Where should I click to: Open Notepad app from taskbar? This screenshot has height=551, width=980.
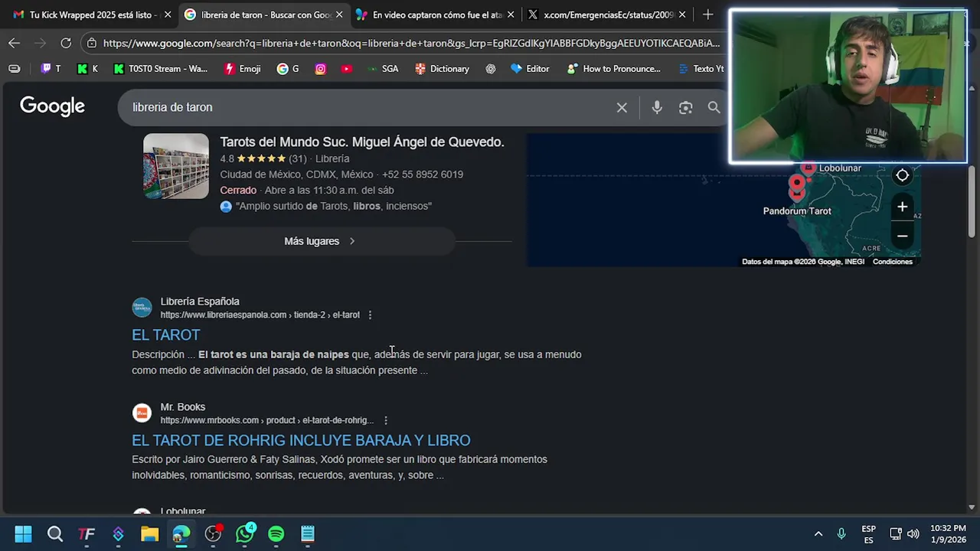[x=308, y=534]
